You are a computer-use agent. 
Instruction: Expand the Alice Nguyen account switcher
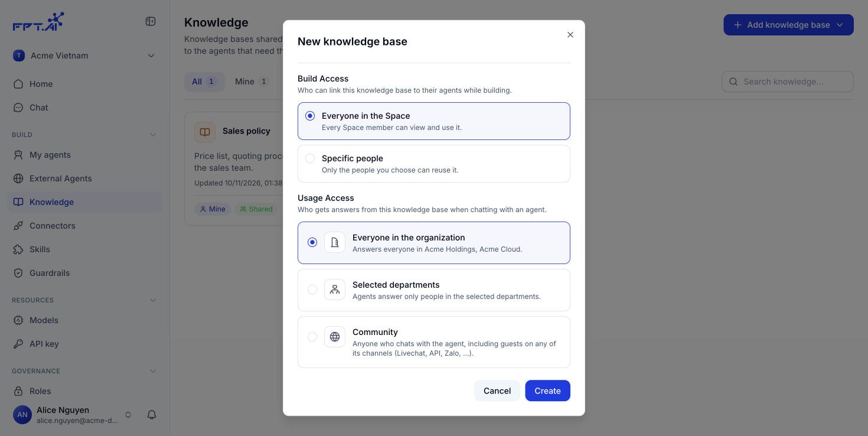point(128,415)
